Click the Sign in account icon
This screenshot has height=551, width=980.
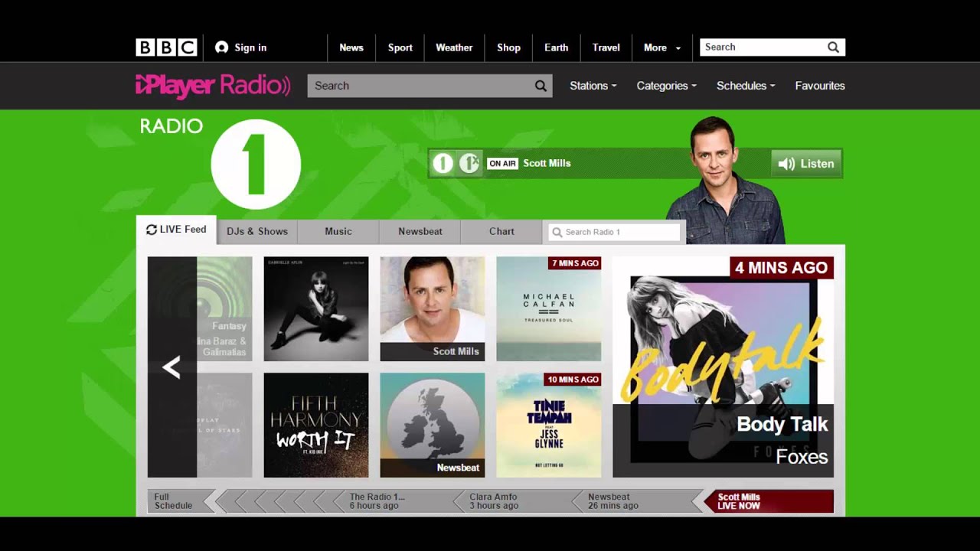(222, 47)
